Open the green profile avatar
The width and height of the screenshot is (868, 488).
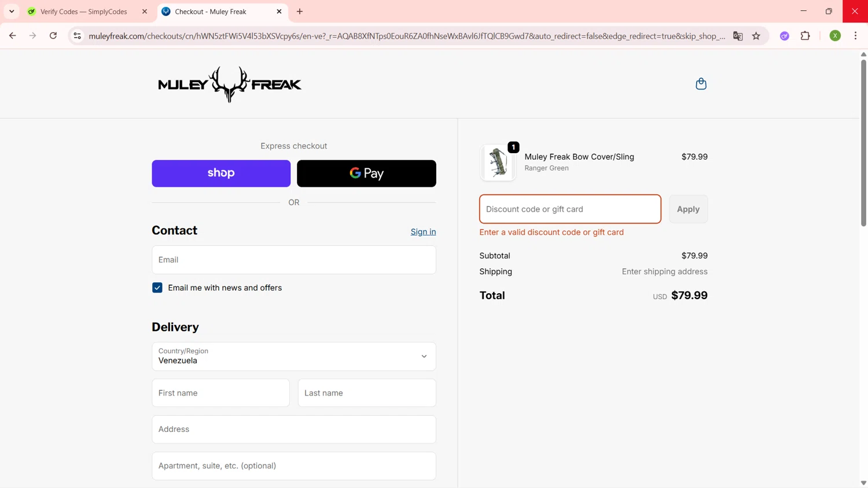click(835, 36)
